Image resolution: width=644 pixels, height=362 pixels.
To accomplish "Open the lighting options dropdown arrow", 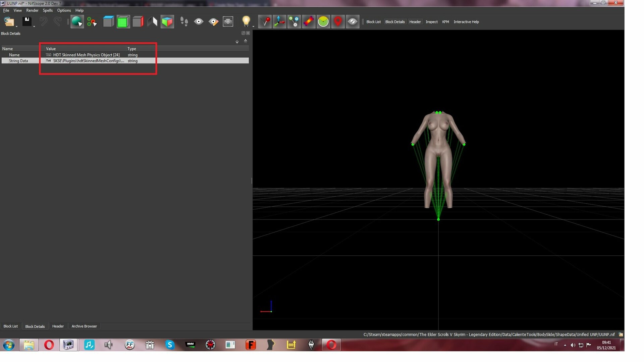I will pos(253,26).
